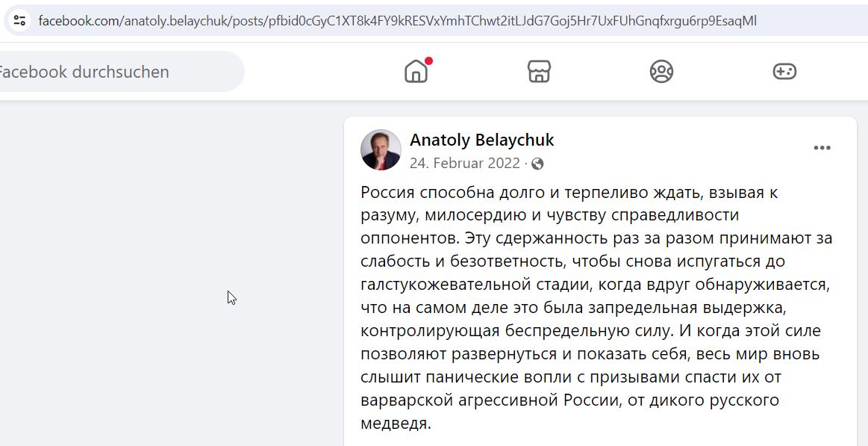Focus the Facebook durchsuchen search field
This screenshot has width=868, height=446.
[x=119, y=72]
